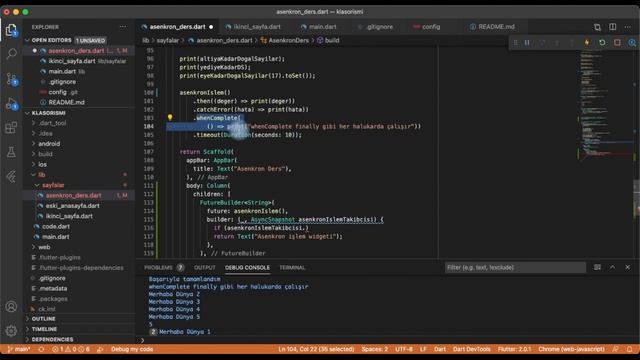Open the Manage settings gear
The image size is (640, 360).
[x=11, y=331]
